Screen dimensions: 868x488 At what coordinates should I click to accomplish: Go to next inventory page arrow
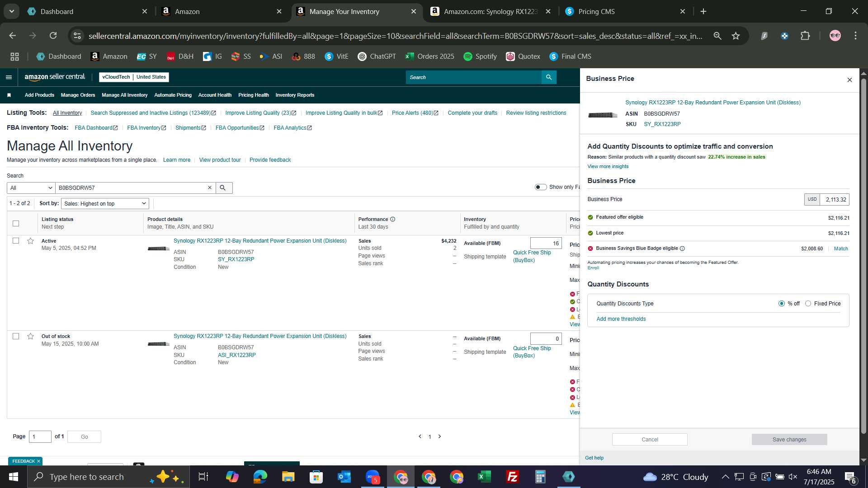pyautogui.click(x=439, y=437)
